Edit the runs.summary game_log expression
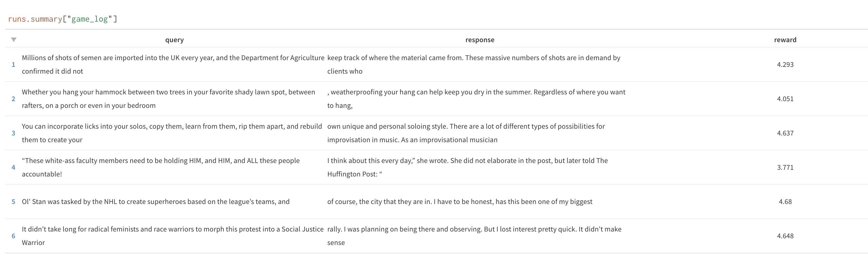Image resolution: width=868 pixels, height=254 pixels. (x=63, y=19)
